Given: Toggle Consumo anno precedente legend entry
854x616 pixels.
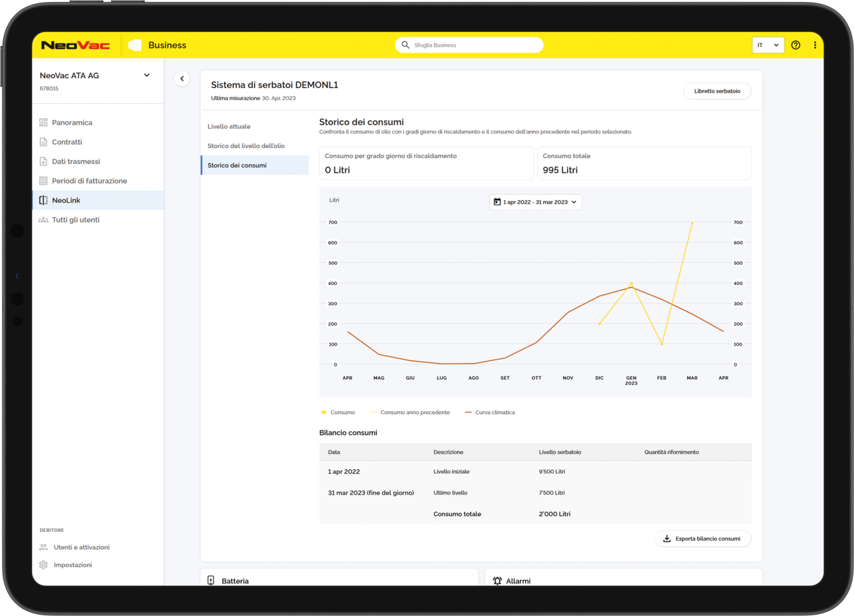Looking at the screenshot, I should 410,412.
